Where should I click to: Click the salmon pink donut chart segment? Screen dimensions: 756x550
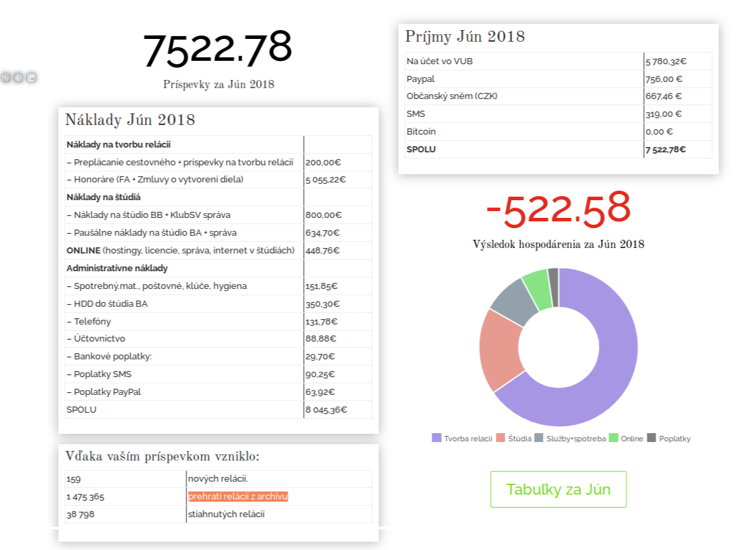(500, 348)
